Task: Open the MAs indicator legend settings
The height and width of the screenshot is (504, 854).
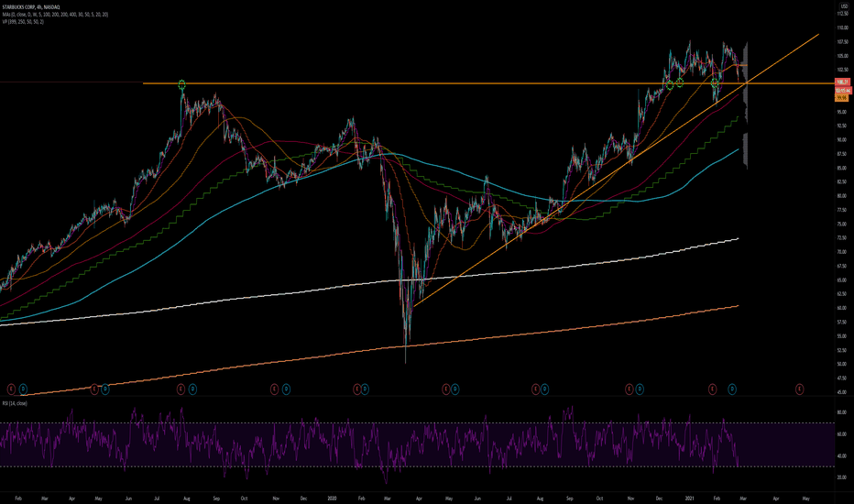Action: tap(55, 14)
